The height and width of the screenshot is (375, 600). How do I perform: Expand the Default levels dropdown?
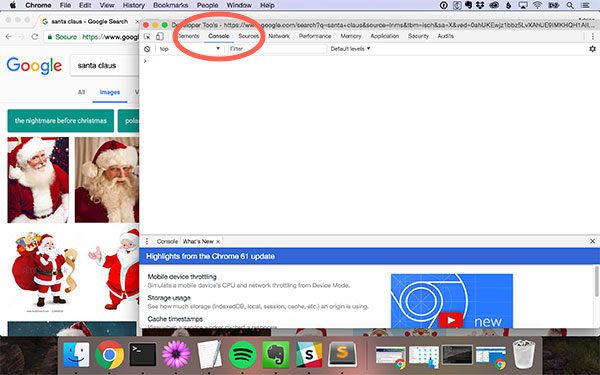coord(350,49)
